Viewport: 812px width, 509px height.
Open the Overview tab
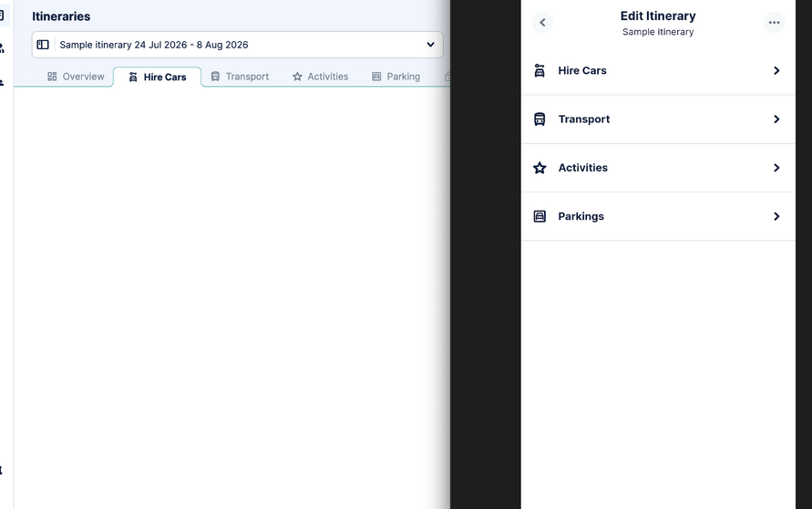click(76, 77)
